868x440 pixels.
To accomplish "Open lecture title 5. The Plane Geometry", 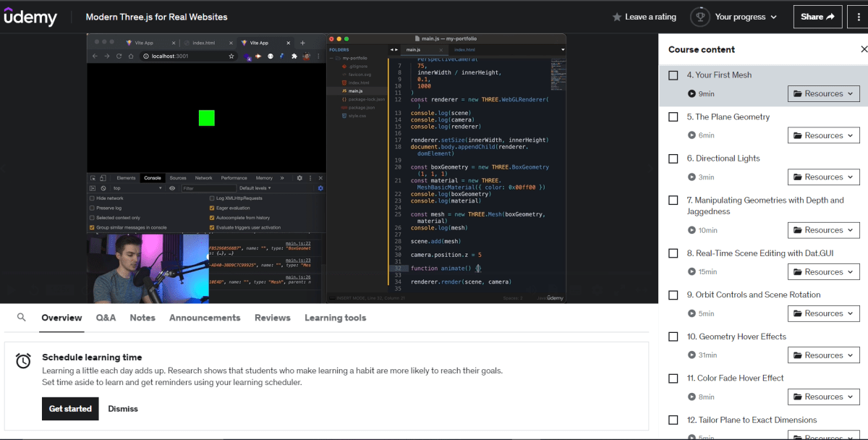I will pos(728,117).
